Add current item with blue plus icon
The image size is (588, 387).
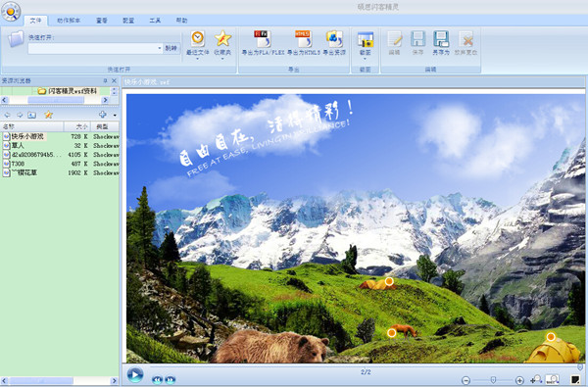click(x=102, y=115)
